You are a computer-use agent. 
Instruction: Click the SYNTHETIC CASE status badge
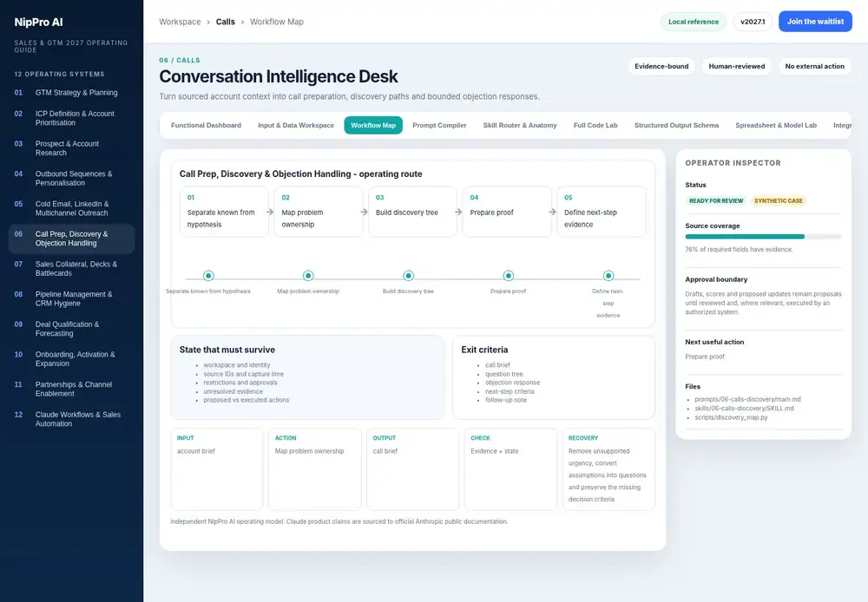[x=779, y=201]
